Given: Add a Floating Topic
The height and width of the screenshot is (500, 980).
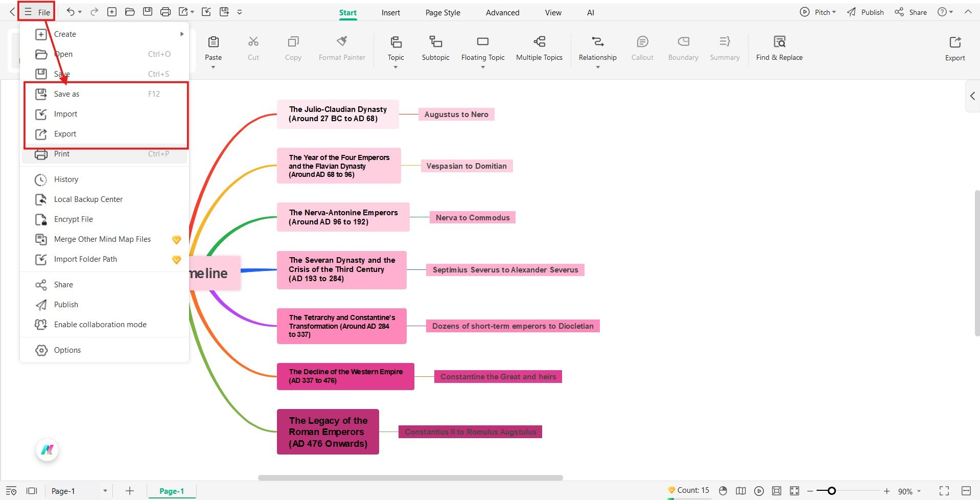Looking at the screenshot, I should tap(482, 49).
